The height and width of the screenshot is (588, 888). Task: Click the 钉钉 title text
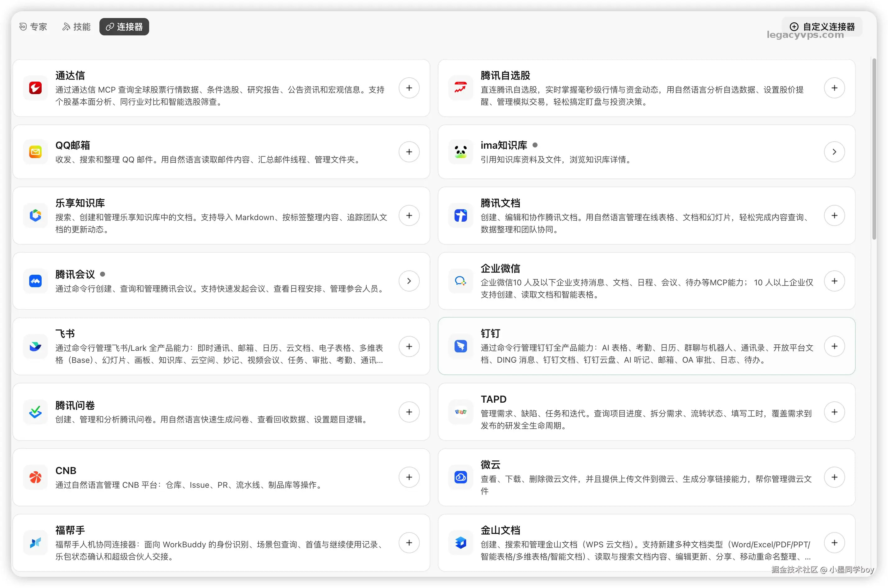tap(491, 333)
